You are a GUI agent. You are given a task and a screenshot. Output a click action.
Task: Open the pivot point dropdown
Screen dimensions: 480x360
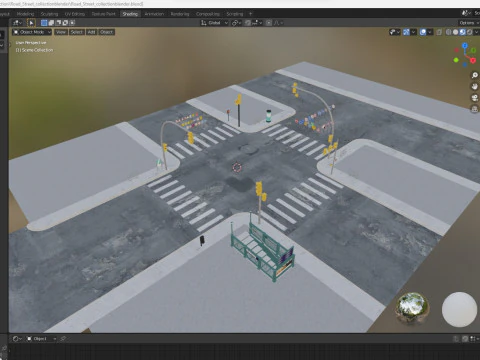tap(236, 23)
